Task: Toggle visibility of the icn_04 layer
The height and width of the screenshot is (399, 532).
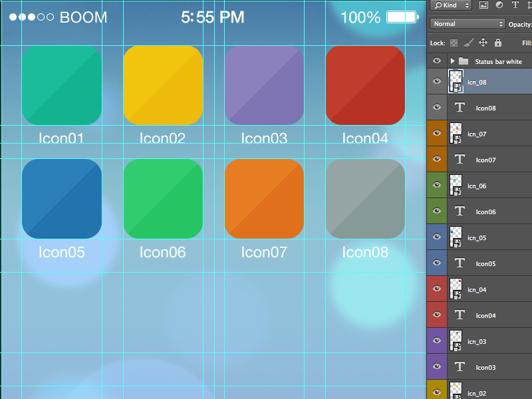Action: (x=436, y=289)
